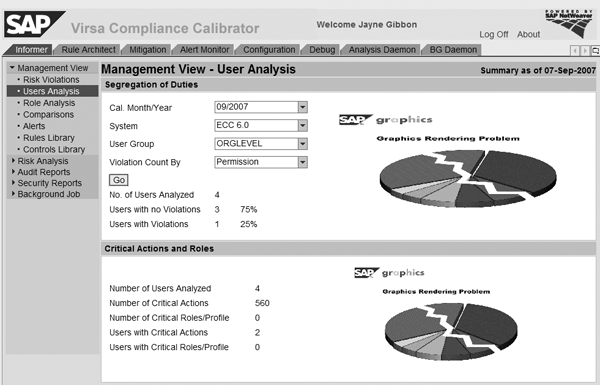Image resolution: width=600 pixels, height=385 pixels.
Task: Expand the Audit Reports section
Action: [x=13, y=172]
